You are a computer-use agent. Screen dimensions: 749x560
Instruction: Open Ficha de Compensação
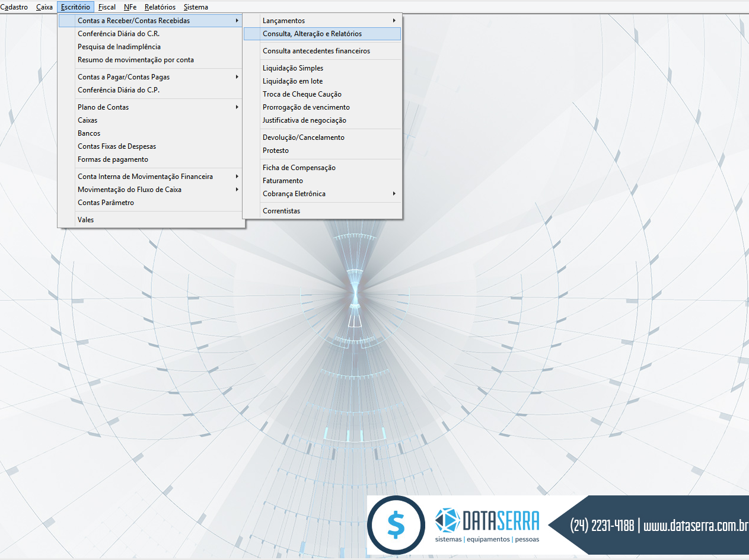[322, 168]
